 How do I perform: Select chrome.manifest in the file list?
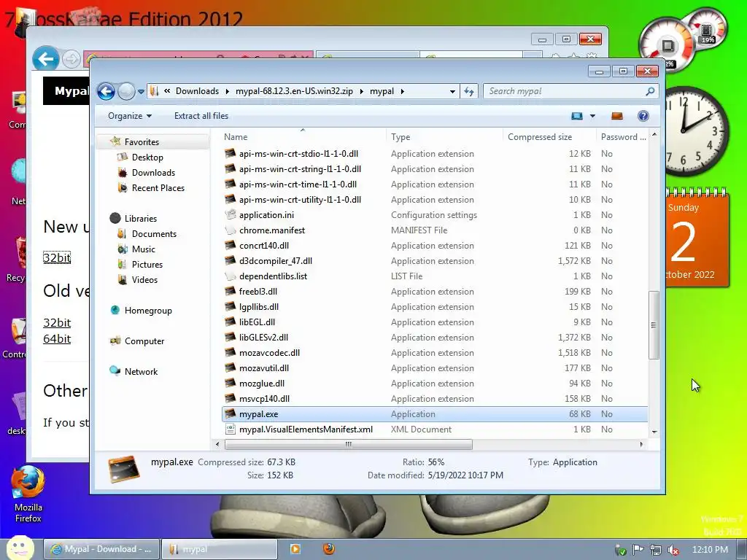[272, 230]
